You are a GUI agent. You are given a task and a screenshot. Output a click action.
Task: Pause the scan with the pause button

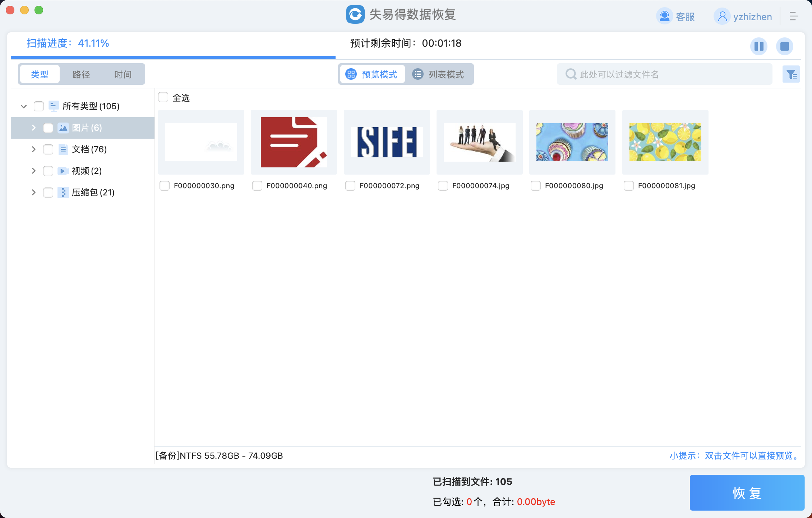[x=759, y=46]
